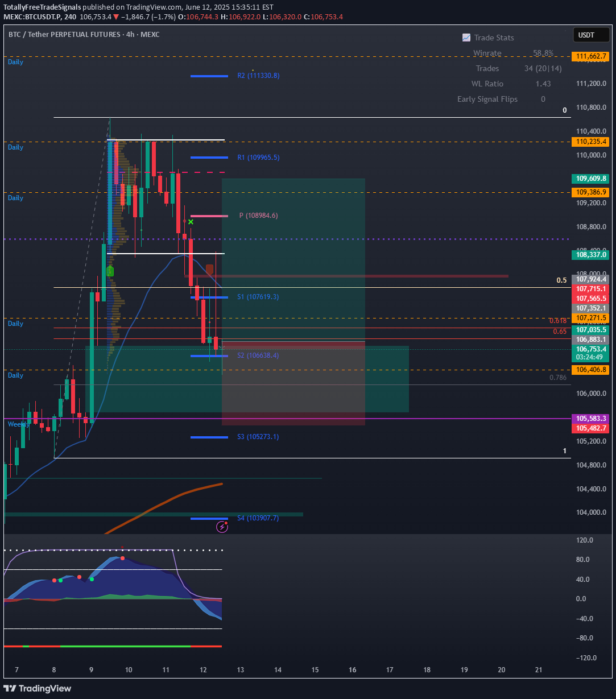Viewport: 616px width, 699px height.
Task: Click the Weekly level label
Action: (18, 424)
